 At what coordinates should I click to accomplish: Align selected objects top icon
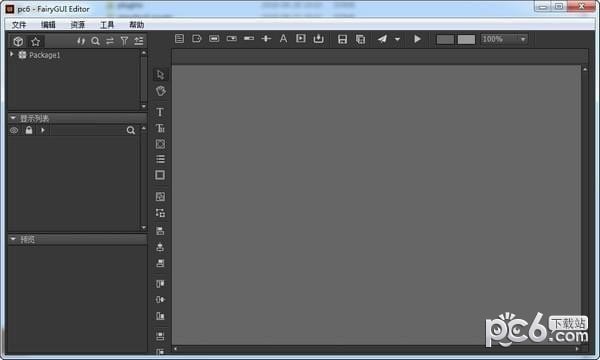[160, 283]
